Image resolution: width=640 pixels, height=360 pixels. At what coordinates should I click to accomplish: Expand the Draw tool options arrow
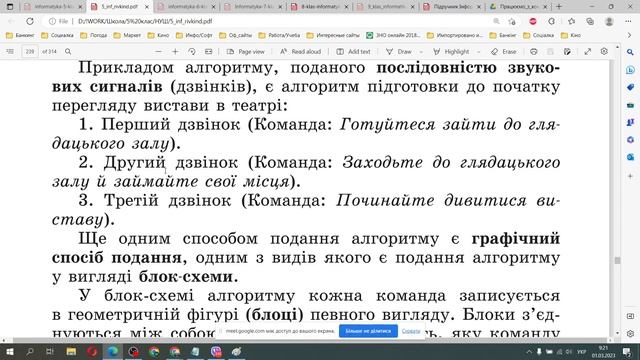[x=421, y=52]
